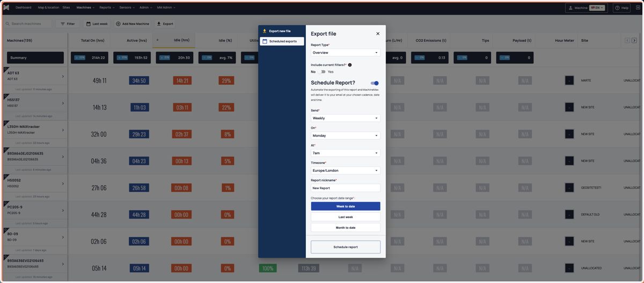The height and width of the screenshot is (283, 644).
Task: Open the Sensors nav menu
Action: pos(127,8)
